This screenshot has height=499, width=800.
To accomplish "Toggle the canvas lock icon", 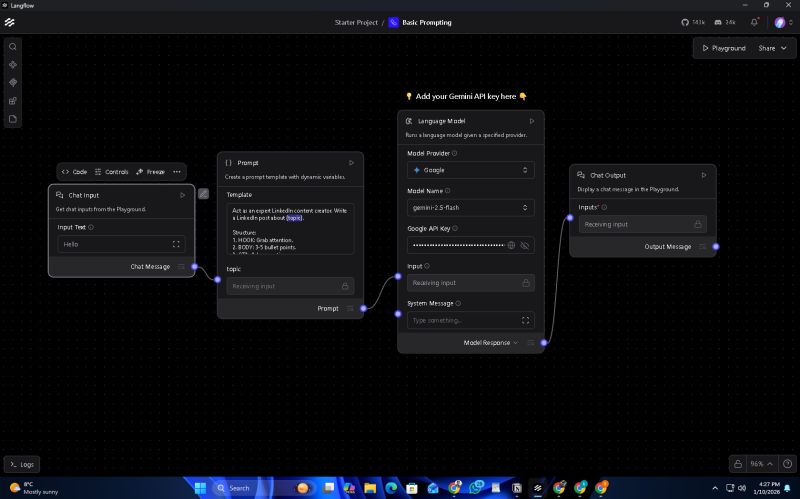I will pos(738,464).
